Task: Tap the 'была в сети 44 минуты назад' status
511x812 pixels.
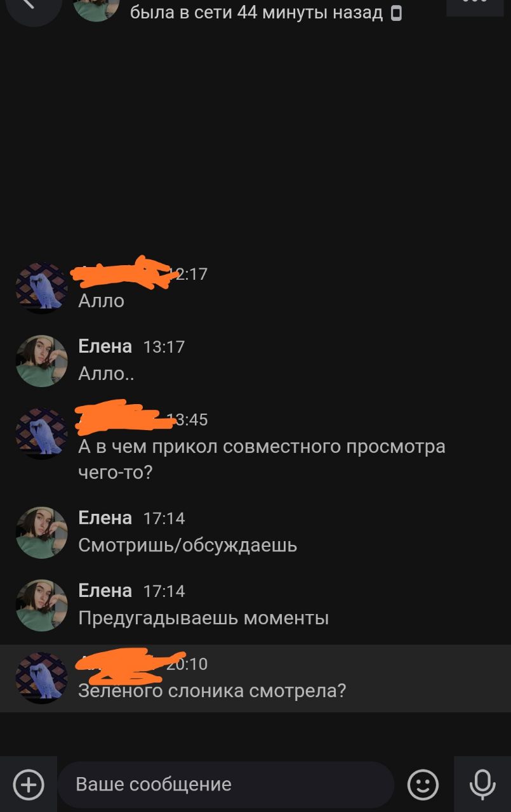Action: point(256,13)
